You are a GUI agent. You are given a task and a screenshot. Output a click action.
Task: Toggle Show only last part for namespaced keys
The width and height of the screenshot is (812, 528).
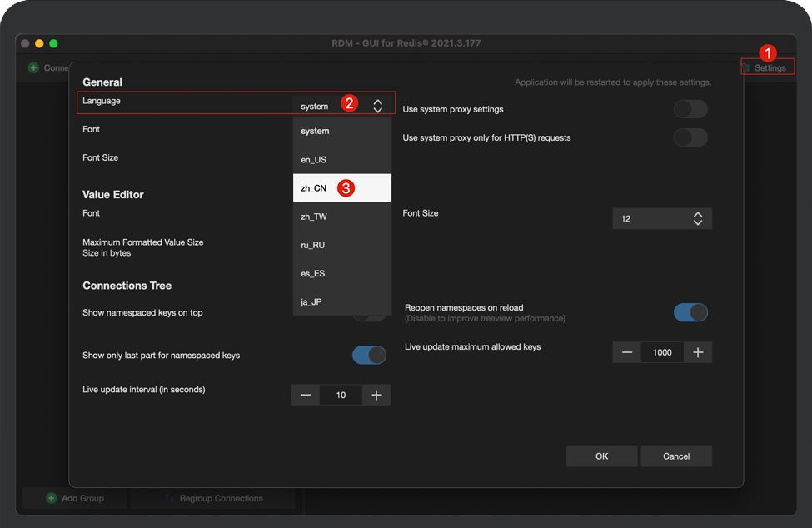pos(369,355)
